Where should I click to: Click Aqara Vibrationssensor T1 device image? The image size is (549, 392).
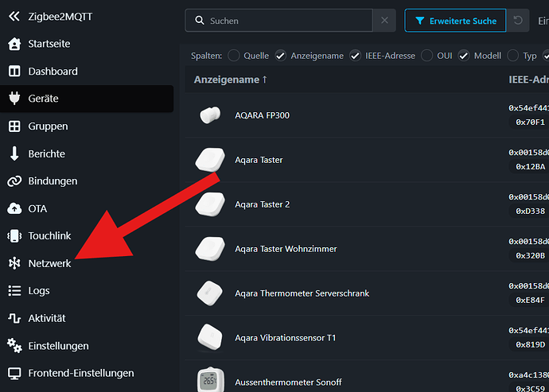tap(210, 338)
